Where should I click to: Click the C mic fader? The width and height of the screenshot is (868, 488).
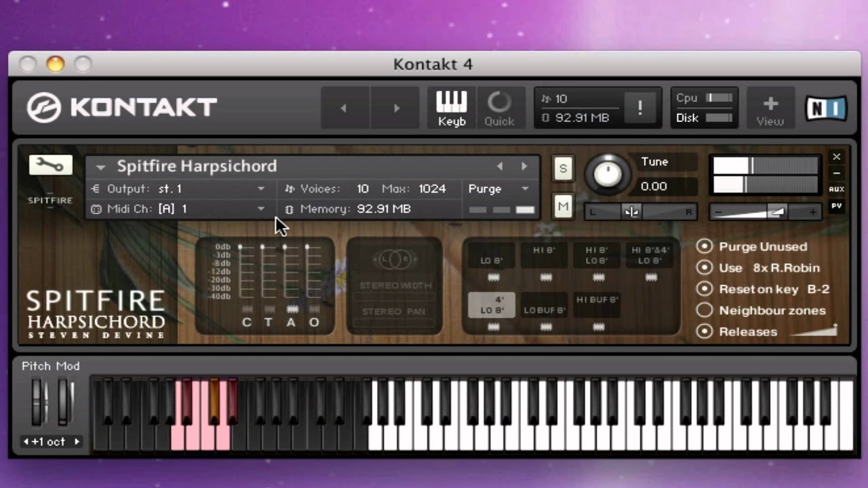pos(240,247)
